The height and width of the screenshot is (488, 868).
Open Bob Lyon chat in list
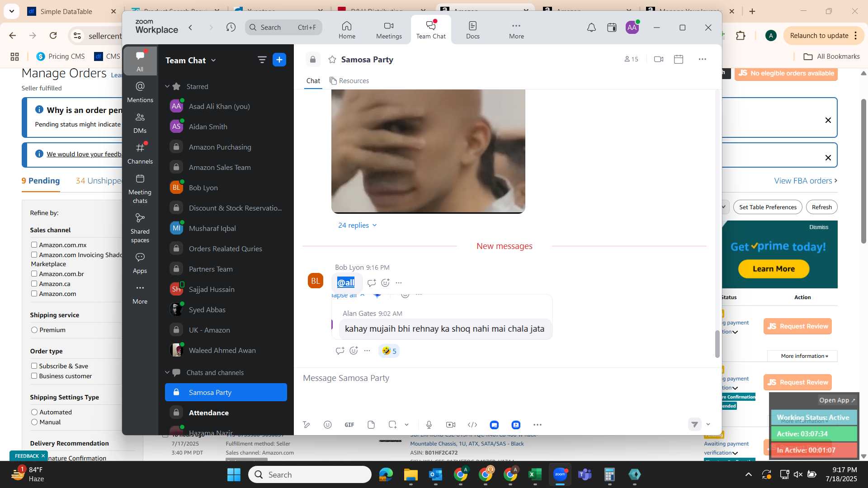coord(226,188)
